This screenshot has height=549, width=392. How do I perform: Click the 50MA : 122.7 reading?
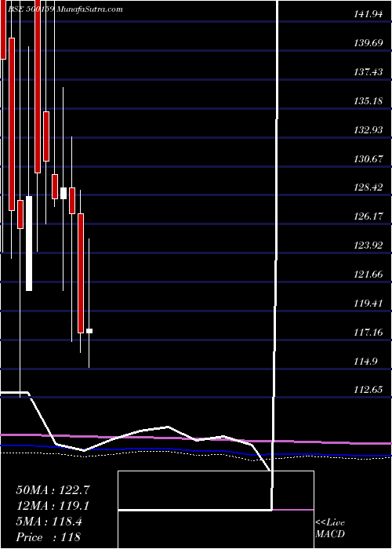click(53, 490)
